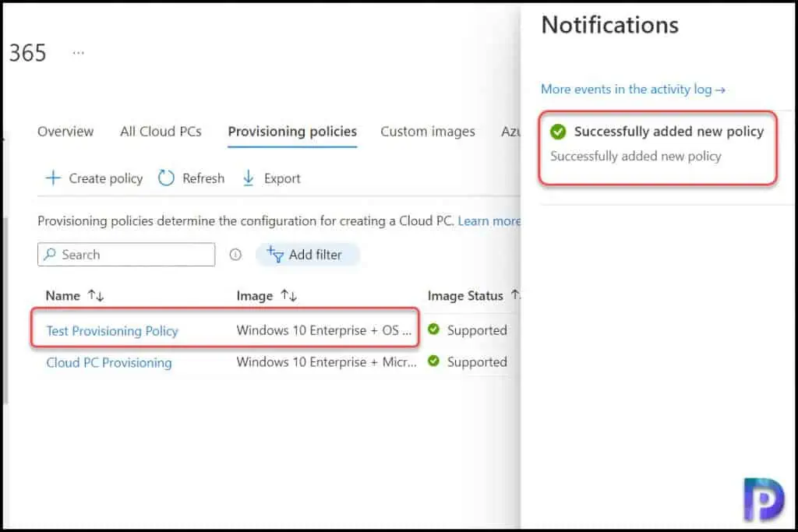Click the Refresh button label
Viewport: 798px width, 532px height.
[x=203, y=178]
